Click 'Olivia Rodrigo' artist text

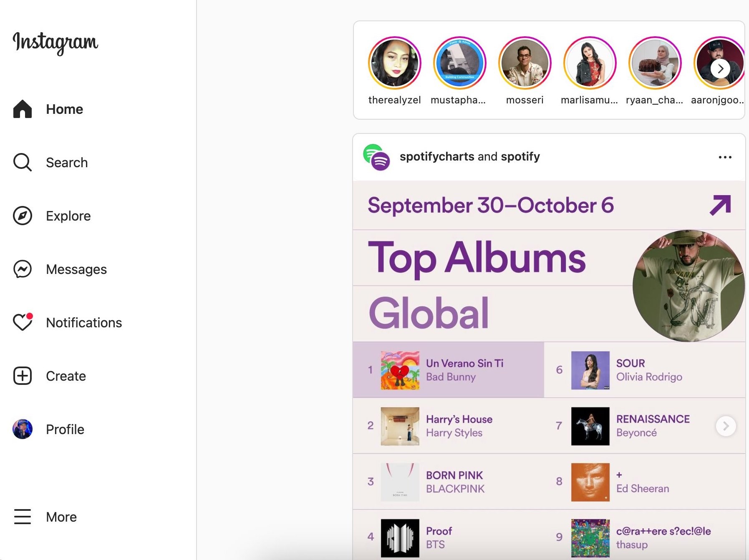tap(649, 377)
